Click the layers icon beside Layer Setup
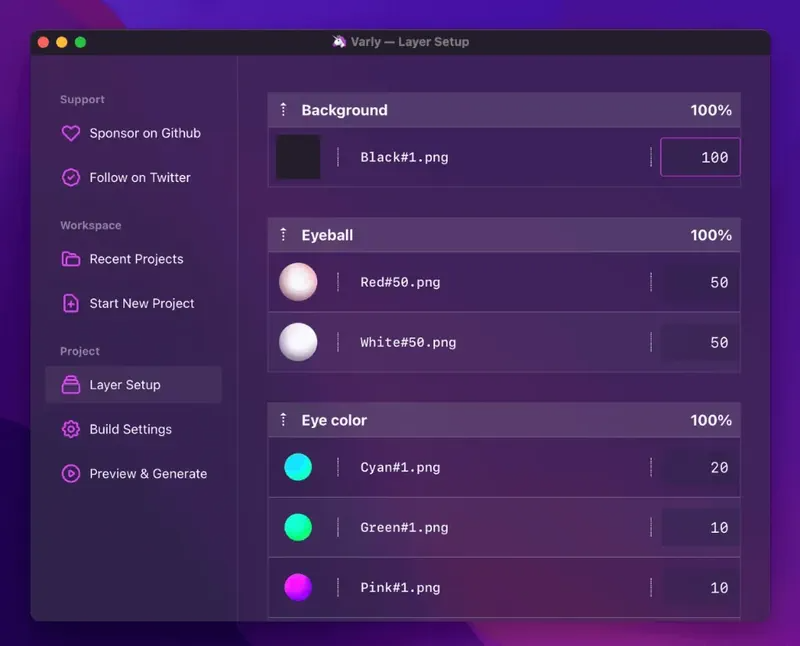Image resolution: width=800 pixels, height=646 pixels. (x=71, y=385)
